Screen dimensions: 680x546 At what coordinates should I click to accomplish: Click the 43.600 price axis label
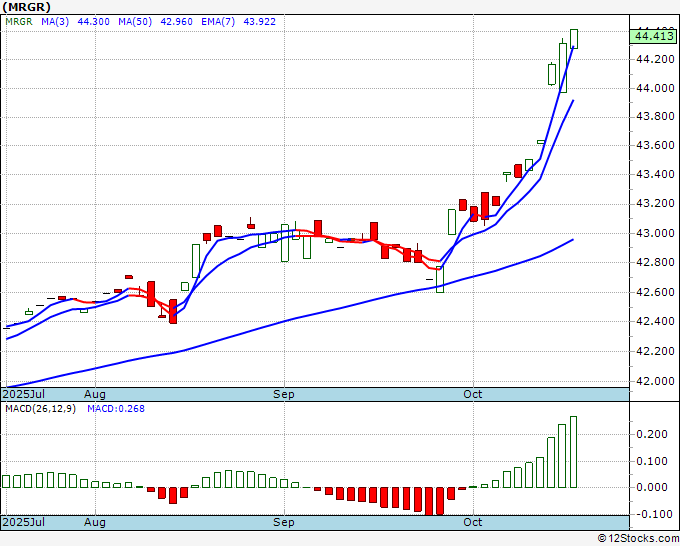click(655, 145)
